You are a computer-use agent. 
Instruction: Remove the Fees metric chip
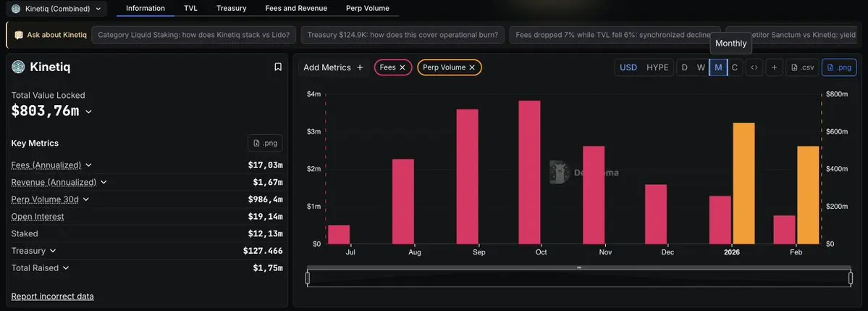tap(403, 67)
